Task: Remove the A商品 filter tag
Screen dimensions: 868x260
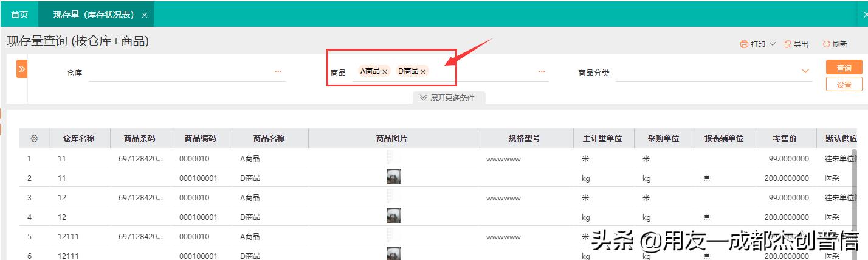Action: [385, 72]
